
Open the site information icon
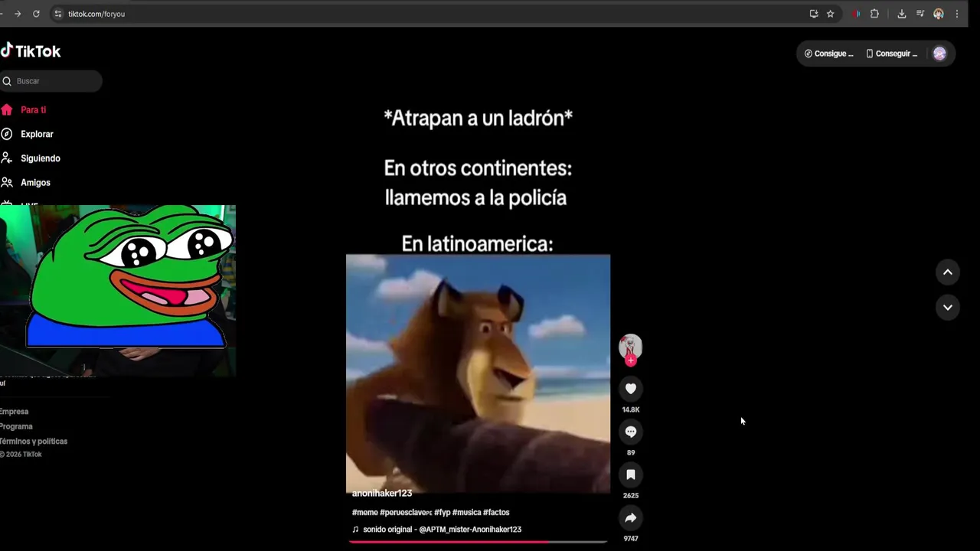click(x=57, y=14)
